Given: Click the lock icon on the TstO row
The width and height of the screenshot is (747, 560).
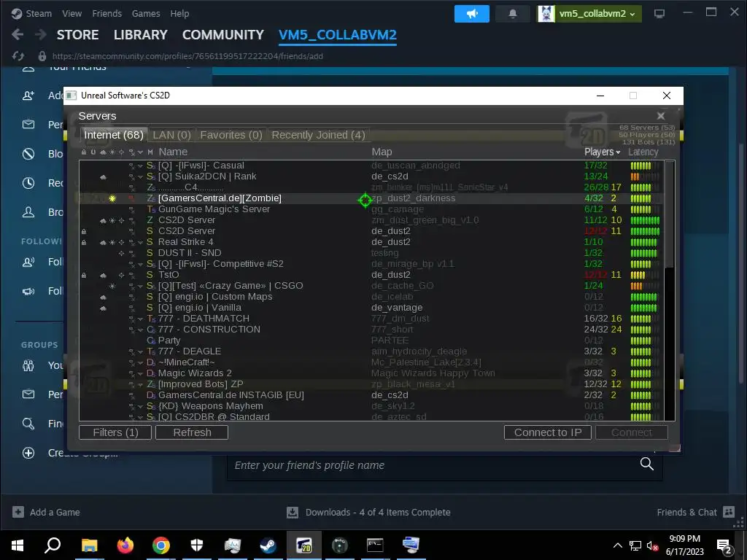Looking at the screenshot, I should point(84,275).
